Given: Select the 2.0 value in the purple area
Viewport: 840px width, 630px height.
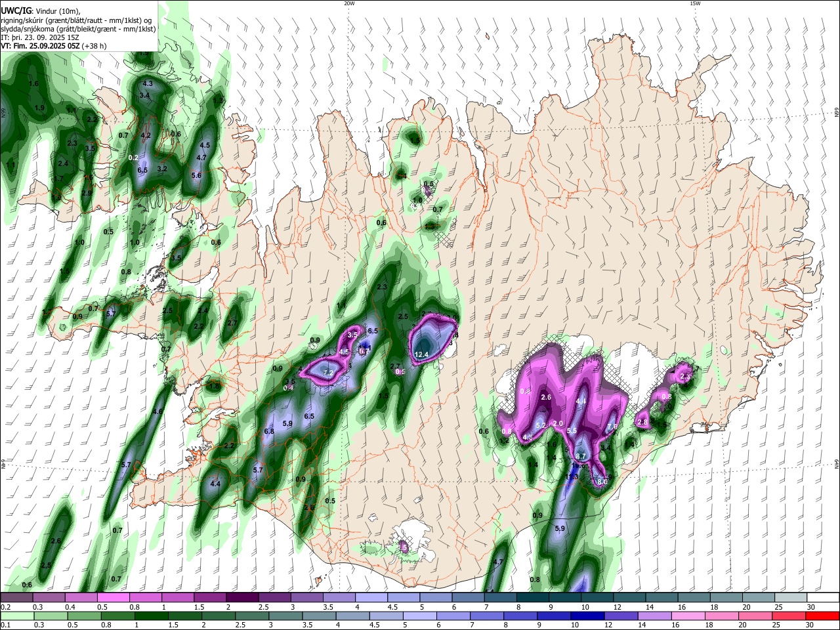Looking at the screenshot, I should point(558,424).
